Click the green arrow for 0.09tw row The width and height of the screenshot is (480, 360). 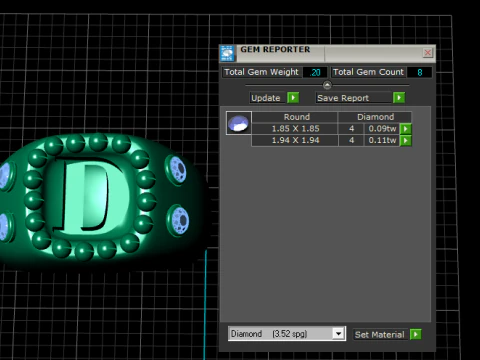(406, 129)
